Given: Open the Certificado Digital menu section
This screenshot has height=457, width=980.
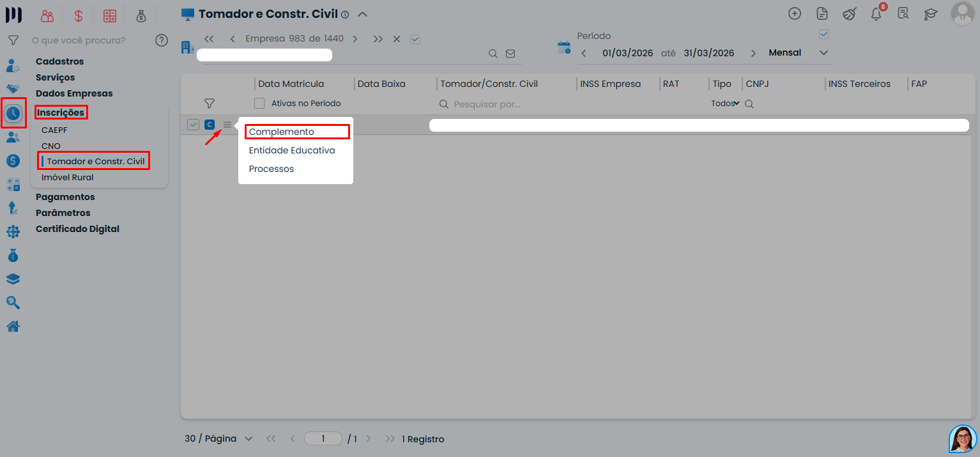Looking at the screenshot, I should pos(77,229).
